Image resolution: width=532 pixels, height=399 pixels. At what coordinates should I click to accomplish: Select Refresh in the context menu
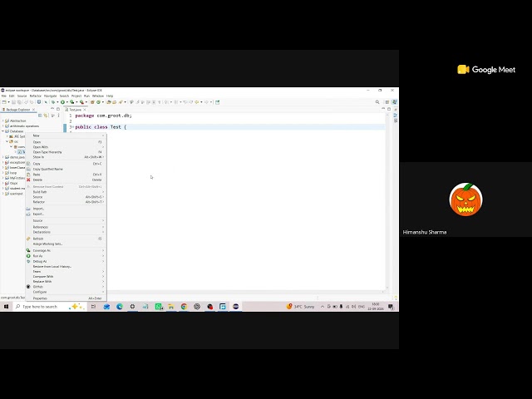pos(66,239)
